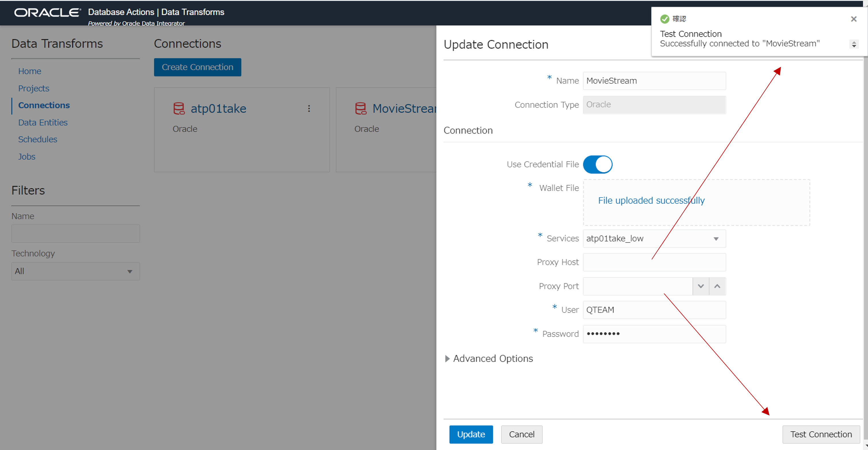Open the Projects navigation item
The height and width of the screenshot is (450, 868).
34,88
